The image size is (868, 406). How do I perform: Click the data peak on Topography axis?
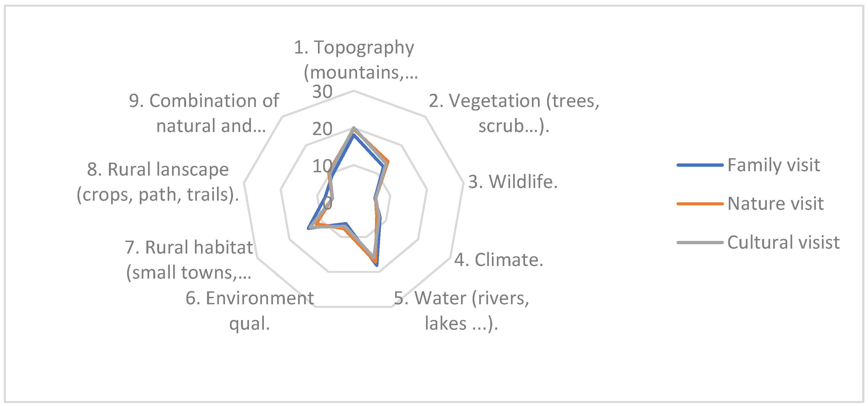(x=353, y=128)
